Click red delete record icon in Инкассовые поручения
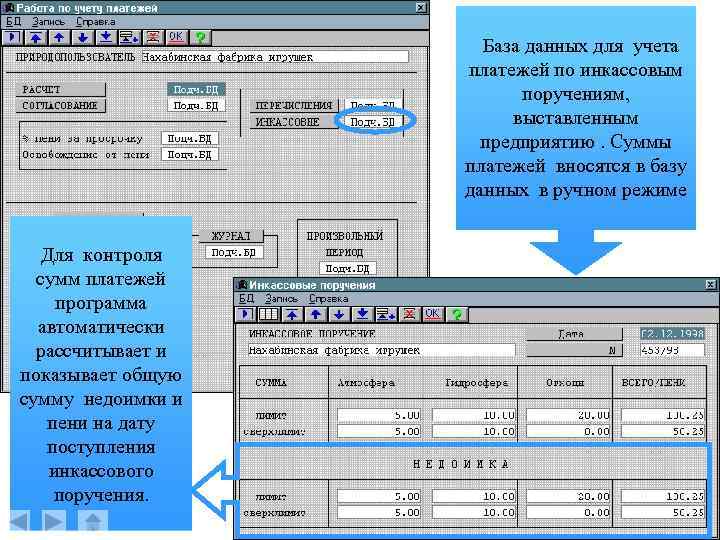The height and width of the screenshot is (540, 720). point(410,315)
